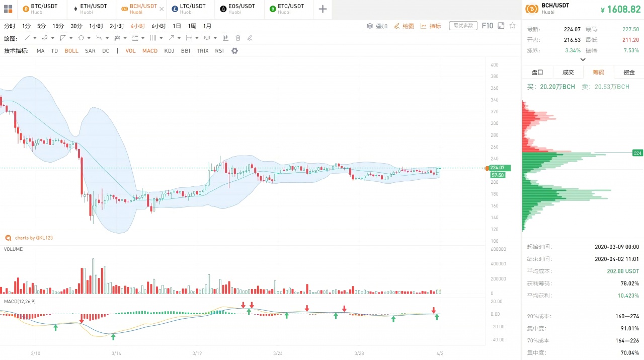Click the pencil edit icon in drawing toolbar

250,38
